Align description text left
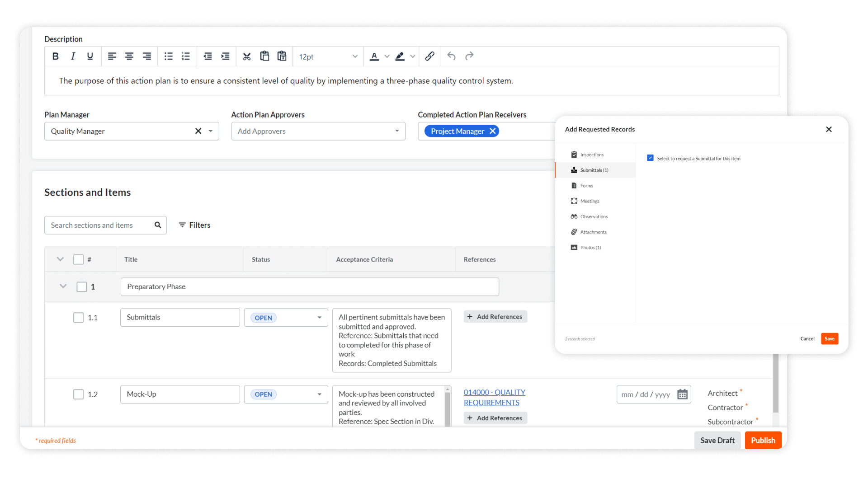Image resolution: width=868 pixels, height=488 pixels. 112,56
